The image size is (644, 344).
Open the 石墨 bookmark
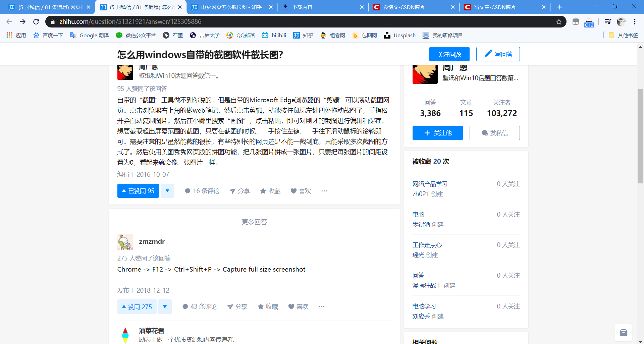pos(173,35)
